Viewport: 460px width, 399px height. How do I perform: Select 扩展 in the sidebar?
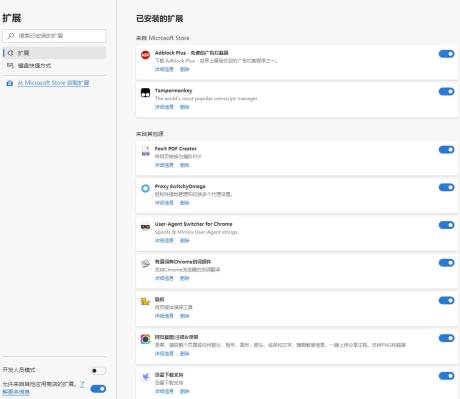(x=54, y=53)
